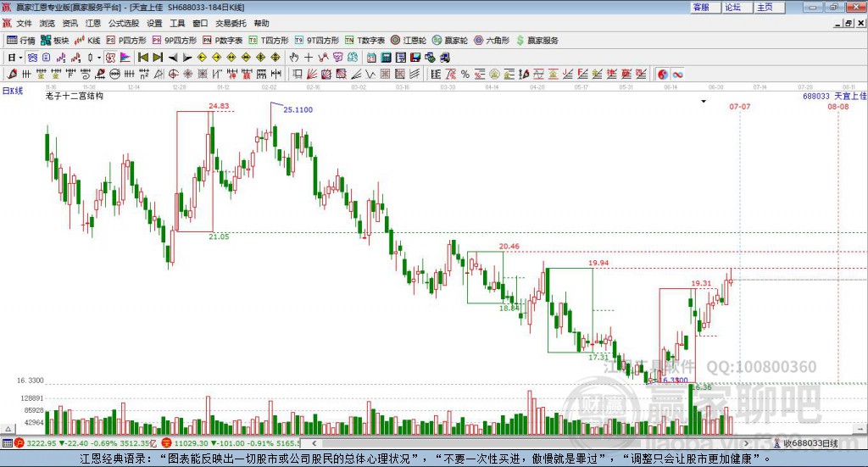Jump to the first bar icon
This screenshot has height=467, width=868.
tap(142, 57)
